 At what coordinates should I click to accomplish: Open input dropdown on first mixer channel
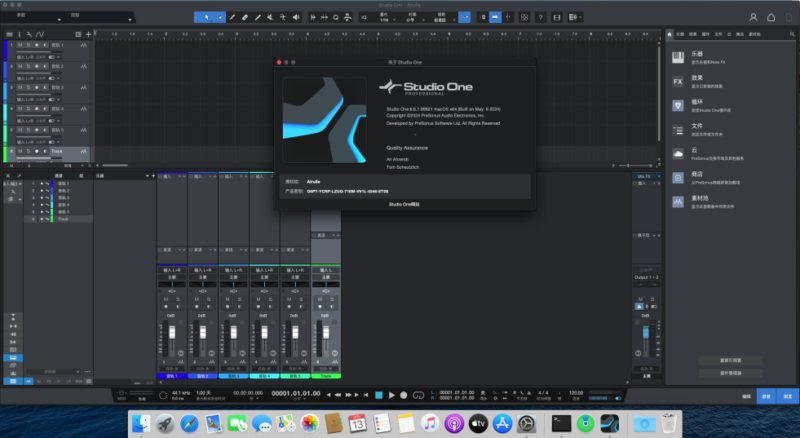coord(173,270)
